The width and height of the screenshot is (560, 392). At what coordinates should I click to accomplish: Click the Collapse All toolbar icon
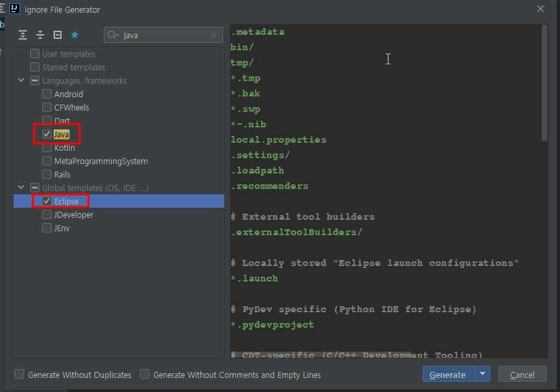click(40, 35)
